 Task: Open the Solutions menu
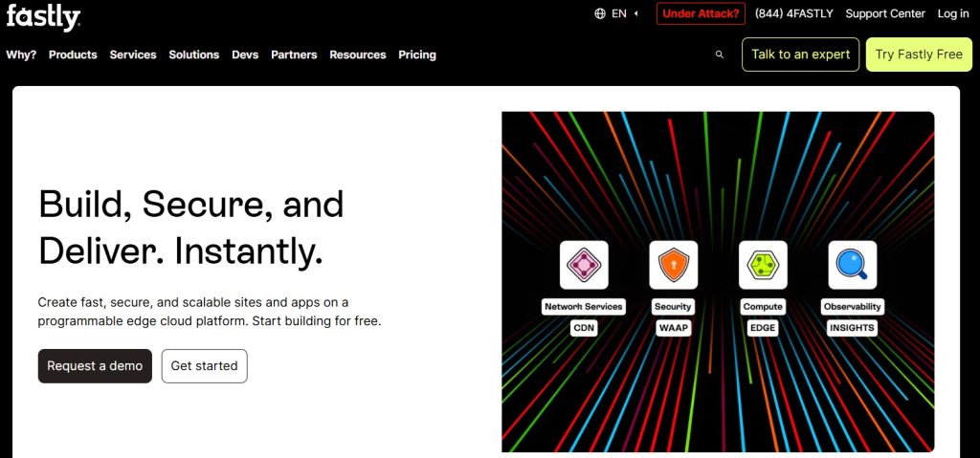coord(193,55)
